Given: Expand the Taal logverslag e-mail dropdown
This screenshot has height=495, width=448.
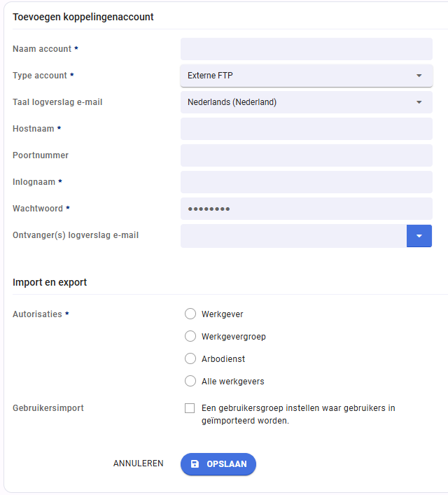Looking at the screenshot, I should click(306, 102).
